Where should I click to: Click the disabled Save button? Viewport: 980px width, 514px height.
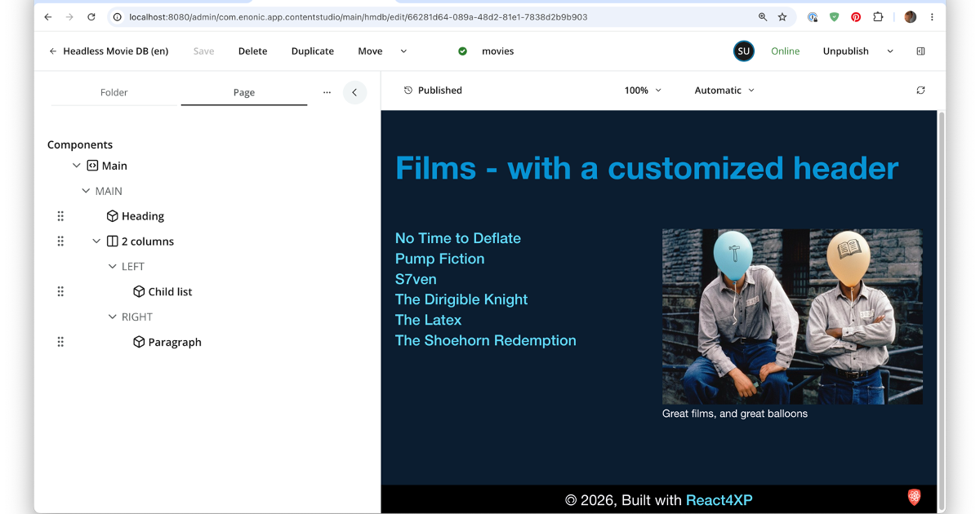click(x=203, y=51)
